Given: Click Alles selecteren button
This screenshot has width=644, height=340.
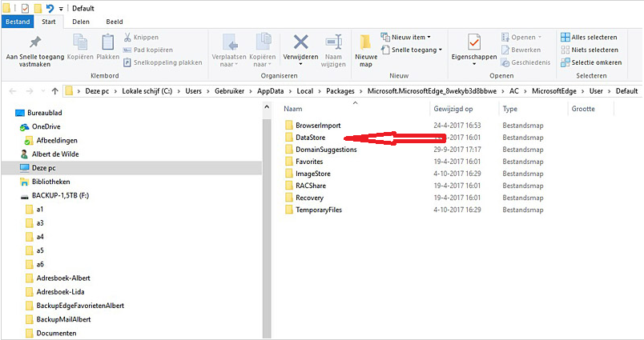Looking at the screenshot, I should click(588, 37).
